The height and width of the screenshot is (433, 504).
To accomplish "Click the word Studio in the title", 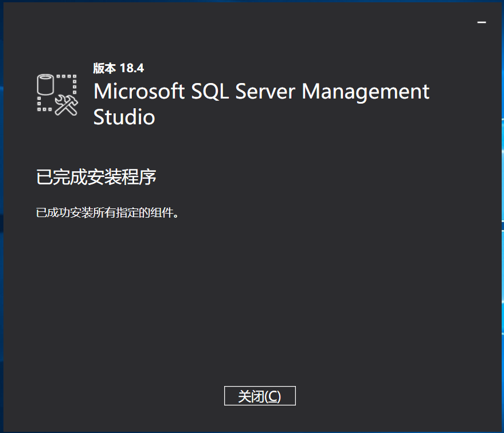I will coord(124,117).
